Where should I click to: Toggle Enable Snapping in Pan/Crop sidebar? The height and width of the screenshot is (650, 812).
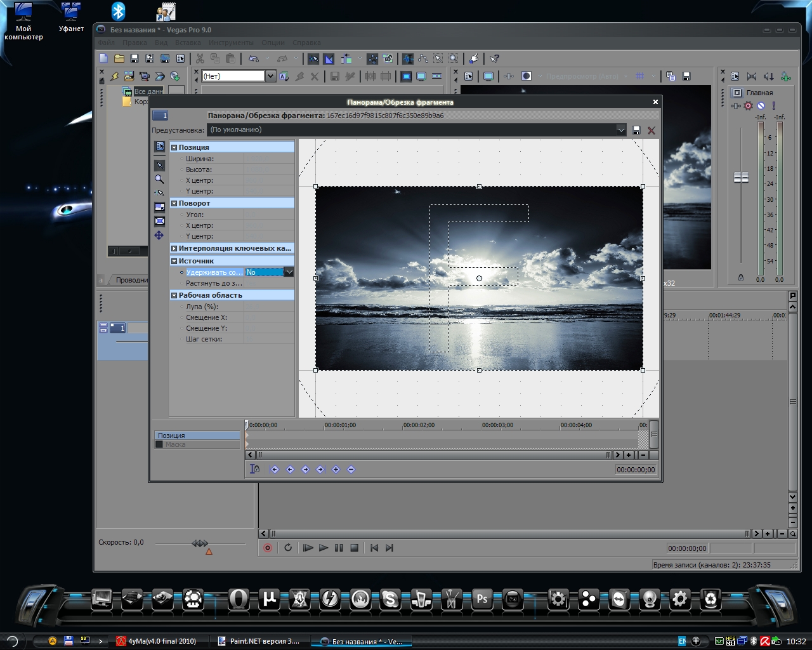(x=159, y=192)
